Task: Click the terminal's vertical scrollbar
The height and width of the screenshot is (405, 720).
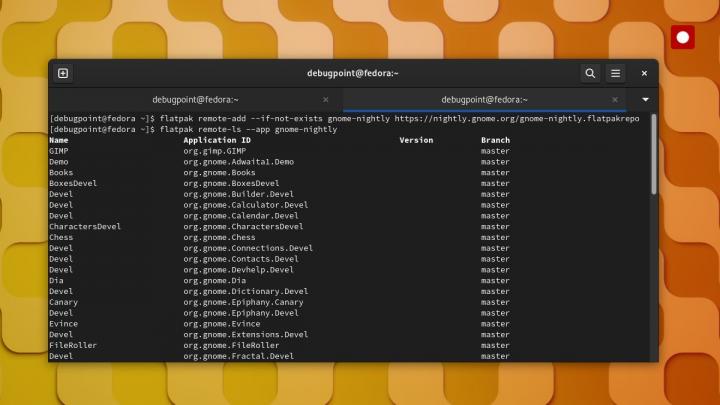Action: click(x=654, y=155)
